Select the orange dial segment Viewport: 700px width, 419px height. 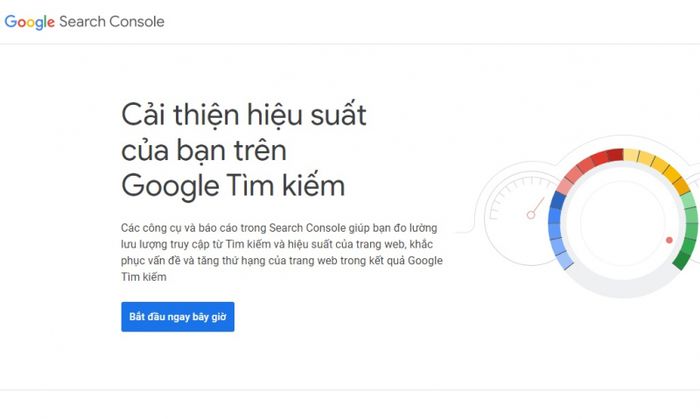pos(680,185)
